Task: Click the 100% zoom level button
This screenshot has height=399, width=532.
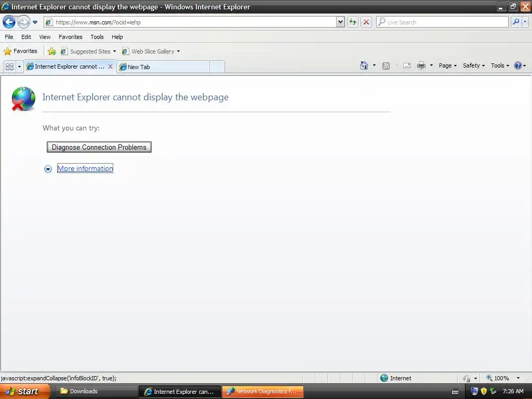Action: (x=498, y=378)
